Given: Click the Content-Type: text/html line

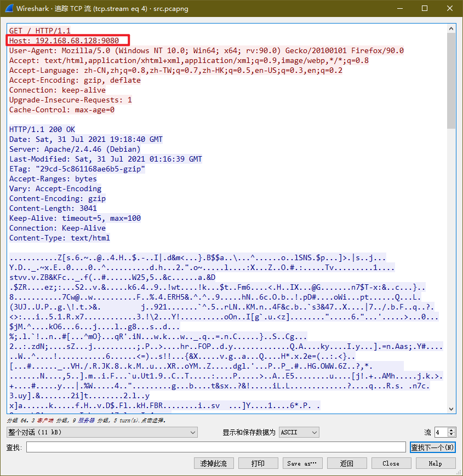Looking at the screenshot, I should pos(60,238).
